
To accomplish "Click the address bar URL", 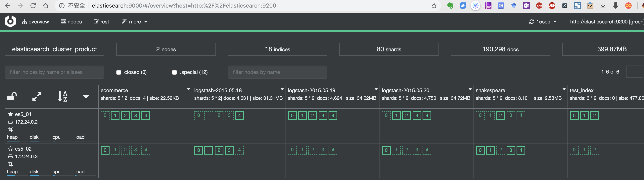I will 184,6.
